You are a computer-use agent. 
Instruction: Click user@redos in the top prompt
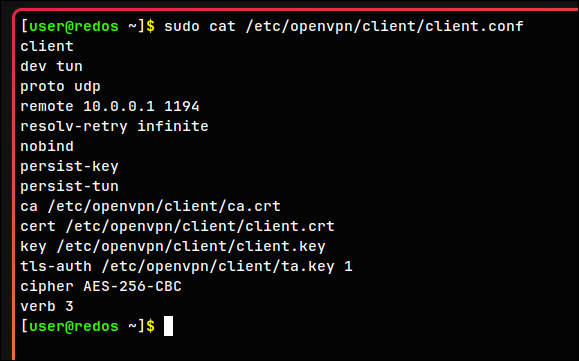73,27
